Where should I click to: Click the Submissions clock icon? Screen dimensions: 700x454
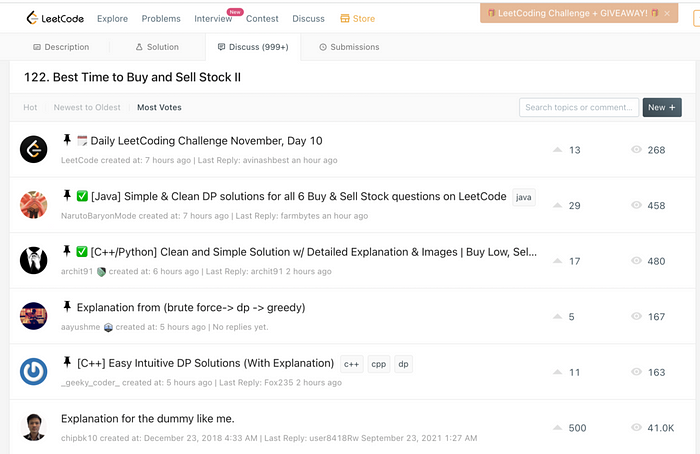coord(323,47)
